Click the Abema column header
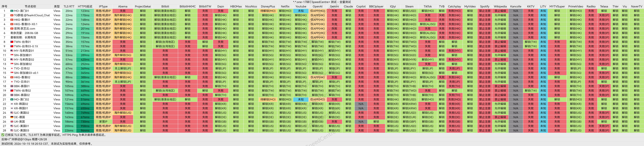The width and height of the screenshot is (644, 146). point(123,6)
